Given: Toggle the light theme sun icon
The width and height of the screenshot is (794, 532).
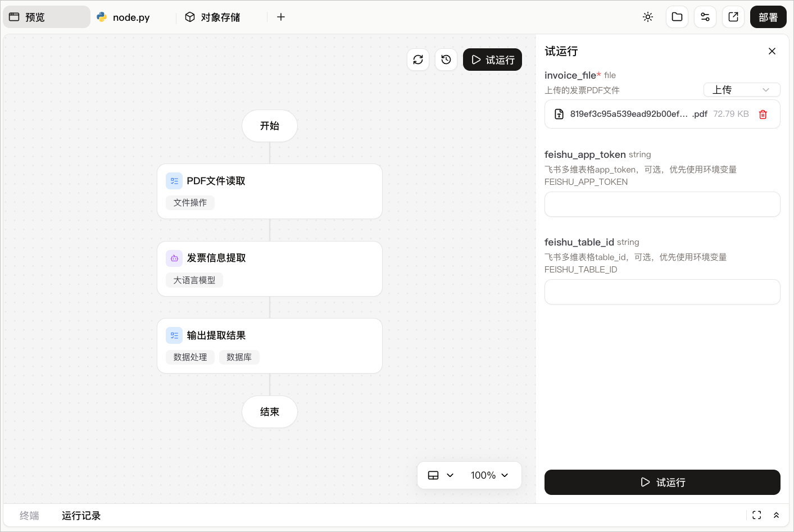Looking at the screenshot, I should pos(648,17).
